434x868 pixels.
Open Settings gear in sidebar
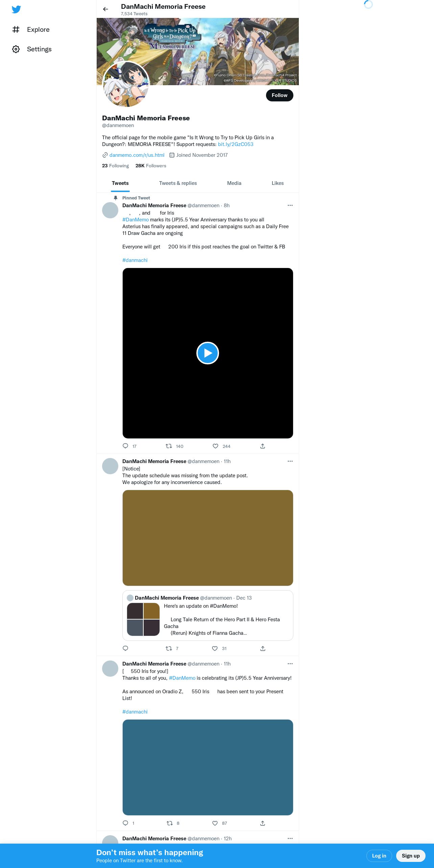point(16,49)
